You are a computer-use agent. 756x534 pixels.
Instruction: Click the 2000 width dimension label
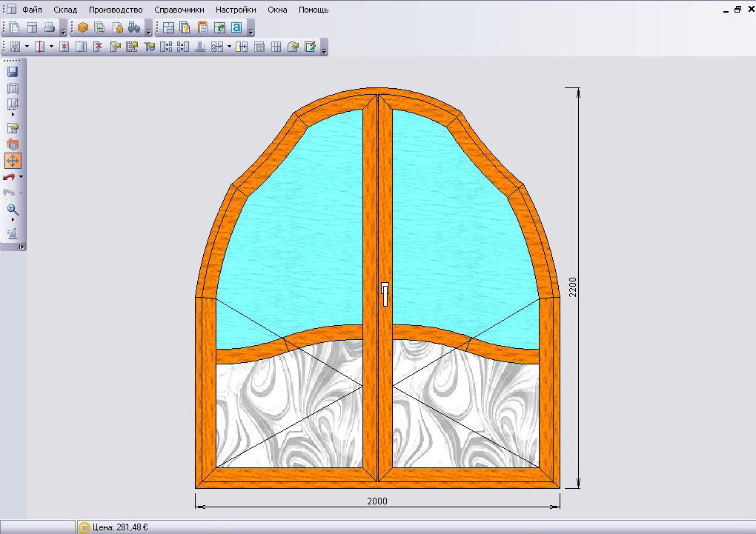click(x=377, y=501)
